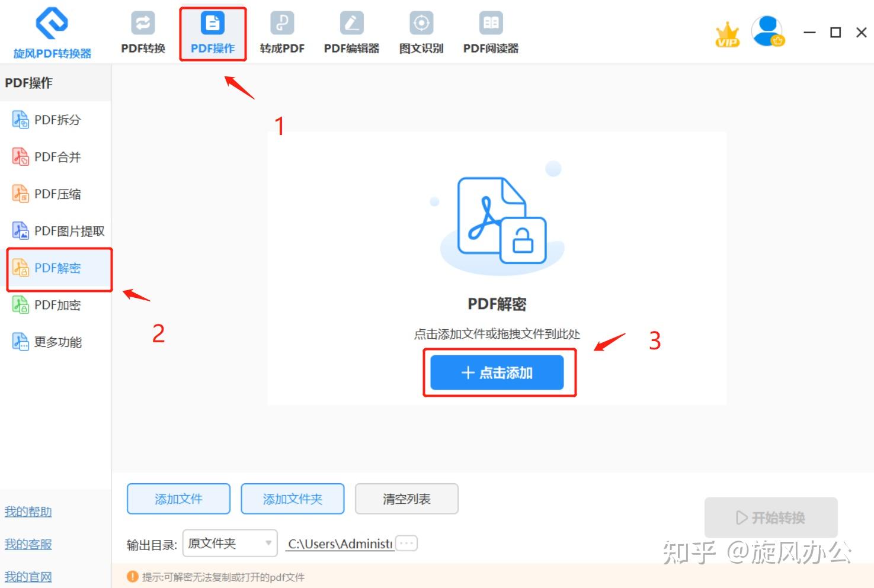The height and width of the screenshot is (588, 874).
Task: Expand the 原文件夹 output directory dropdown
Action: pos(230,543)
